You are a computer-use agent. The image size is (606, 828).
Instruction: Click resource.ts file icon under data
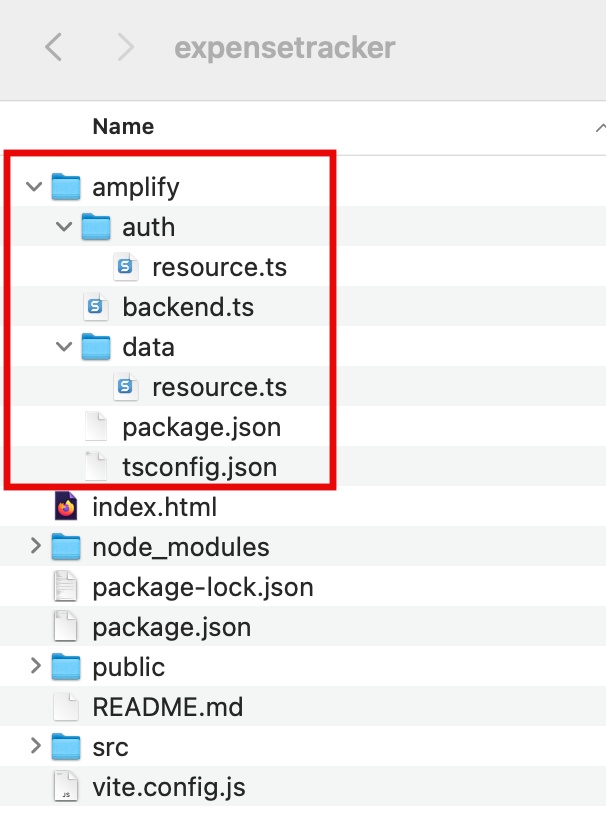click(x=126, y=387)
